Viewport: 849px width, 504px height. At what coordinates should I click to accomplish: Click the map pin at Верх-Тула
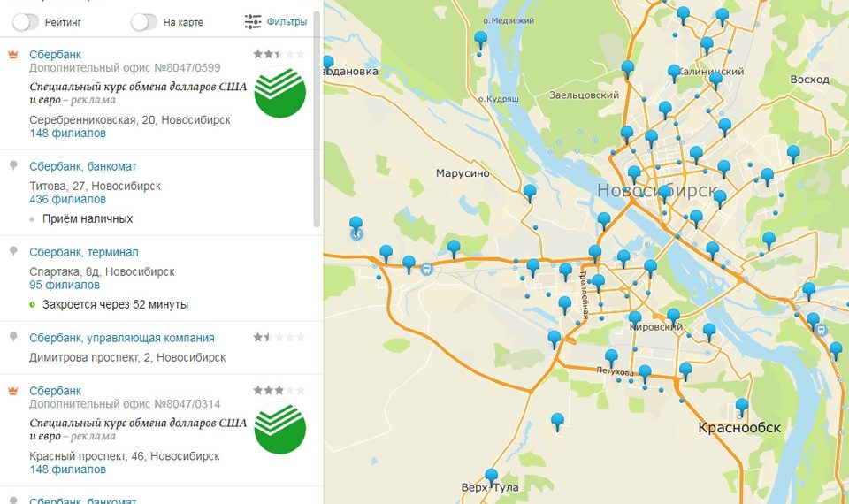492,475
